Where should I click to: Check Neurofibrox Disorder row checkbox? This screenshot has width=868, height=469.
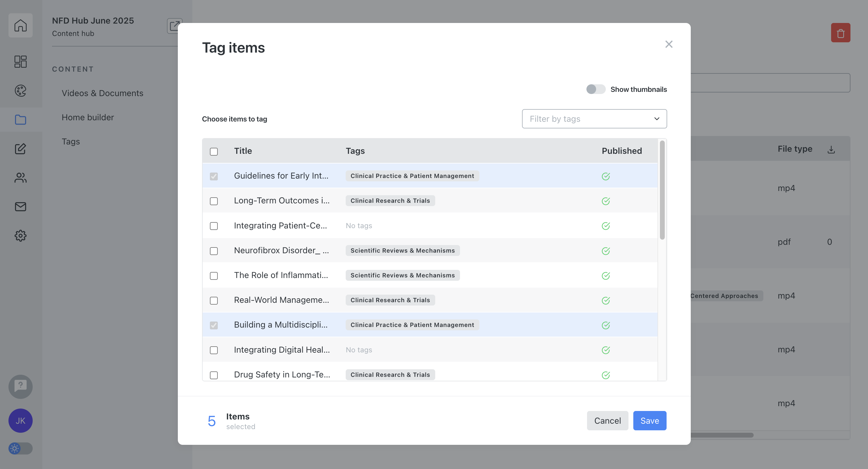coord(214,251)
